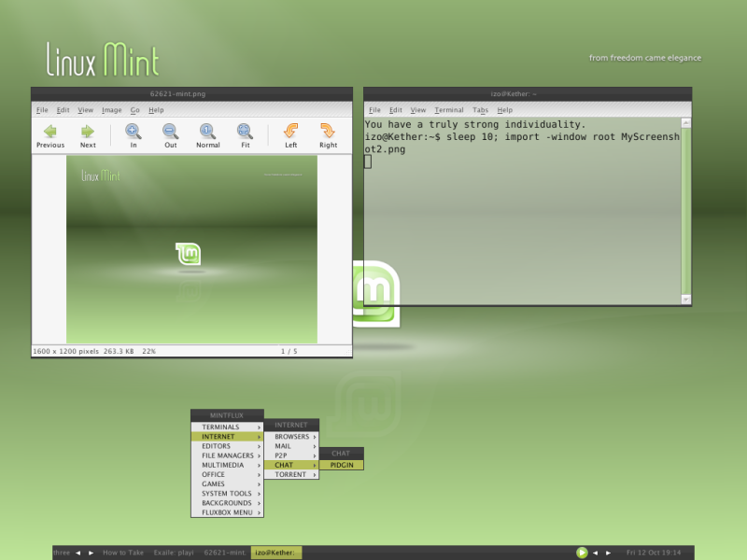Click the terminal vertical scrollbar track
The width and height of the screenshot is (747, 560).
point(686,212)
